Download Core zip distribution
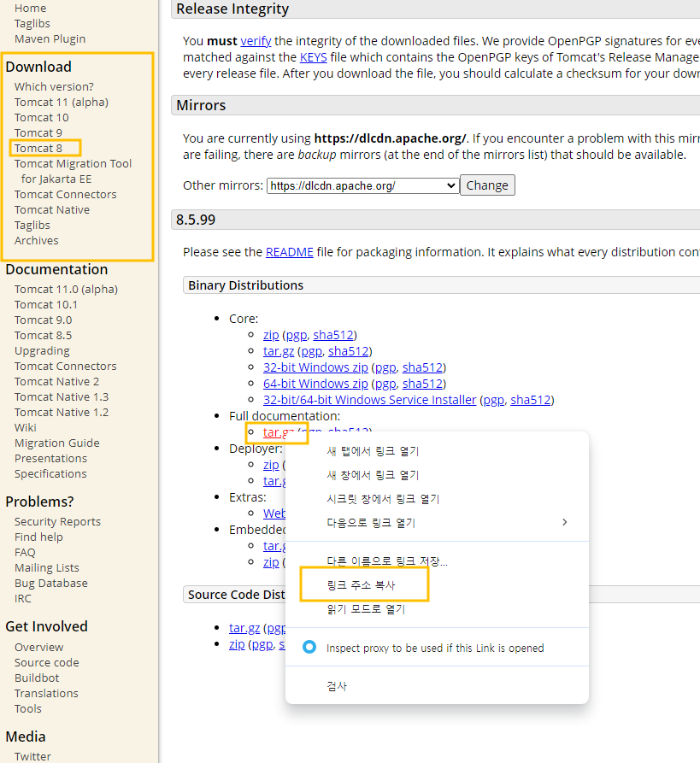The width and height of the screenshot is (700, 763). pyautogui.click(x=271, y=335)
